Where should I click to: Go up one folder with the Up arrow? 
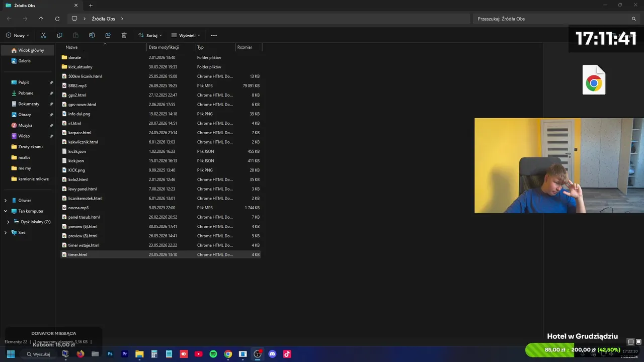(x=41, y=19)
